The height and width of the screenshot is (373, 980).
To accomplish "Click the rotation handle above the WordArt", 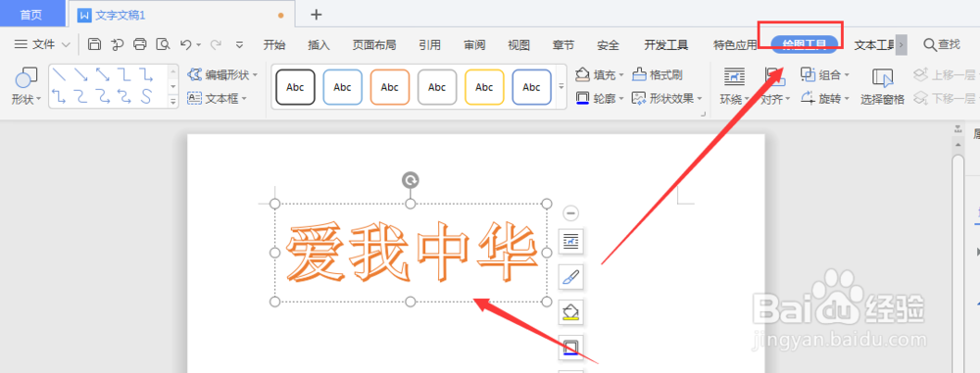I will tap(410, 180).
